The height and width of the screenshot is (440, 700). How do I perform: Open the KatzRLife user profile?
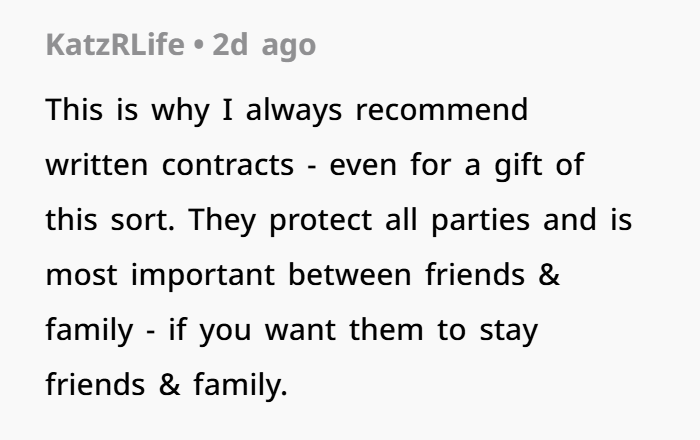click(115, 45)
